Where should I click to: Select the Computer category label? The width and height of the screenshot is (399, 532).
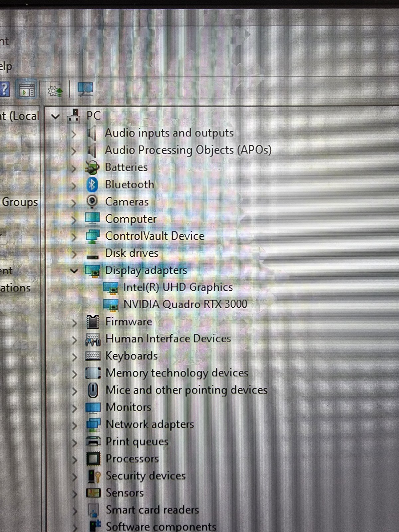(131, 219)
